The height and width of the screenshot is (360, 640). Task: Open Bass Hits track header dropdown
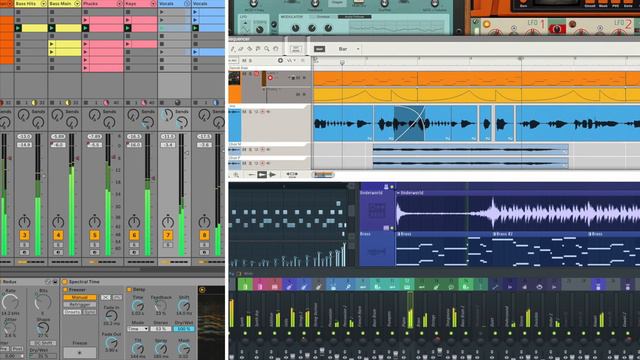(x=43, y=4)
